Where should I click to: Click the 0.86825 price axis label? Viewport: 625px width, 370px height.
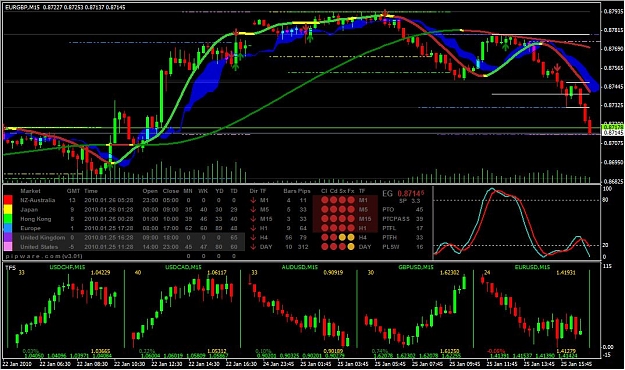click(x=613, y=181)
